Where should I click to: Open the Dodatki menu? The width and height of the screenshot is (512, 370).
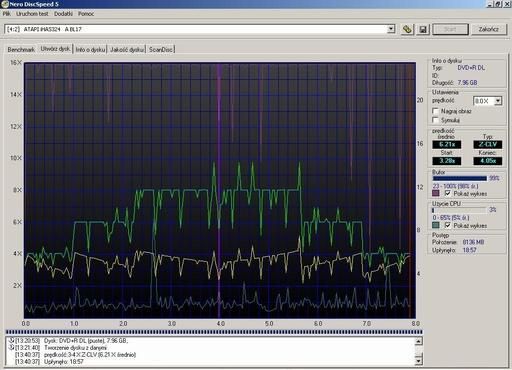point(63,14)
